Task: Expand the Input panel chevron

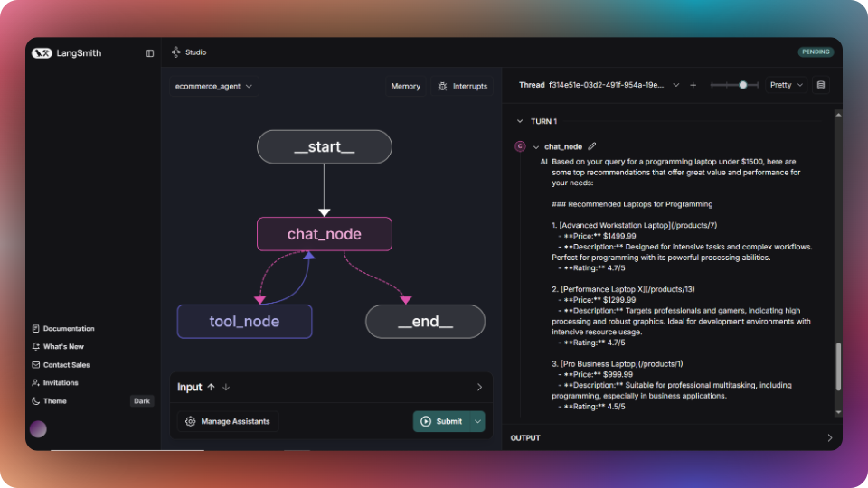Action: point(479,388)
